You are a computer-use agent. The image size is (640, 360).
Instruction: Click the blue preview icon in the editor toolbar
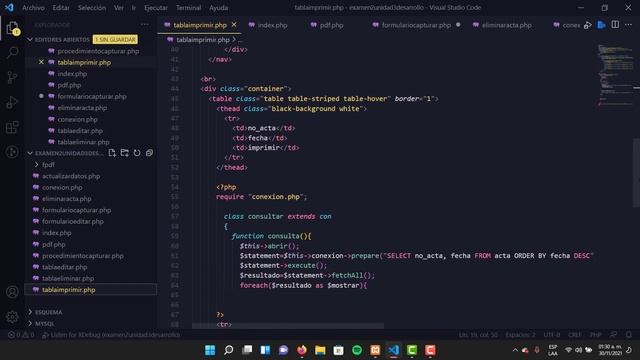[601, 25]
